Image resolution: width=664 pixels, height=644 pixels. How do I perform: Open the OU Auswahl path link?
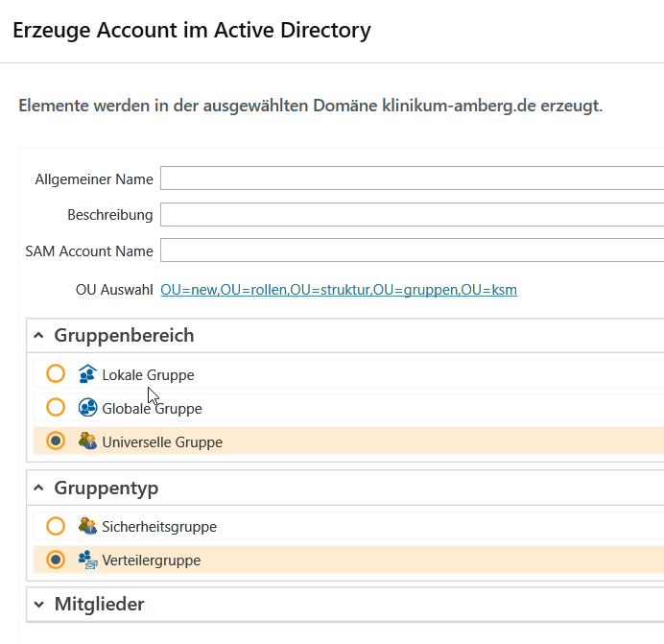[x=339, y=289]
